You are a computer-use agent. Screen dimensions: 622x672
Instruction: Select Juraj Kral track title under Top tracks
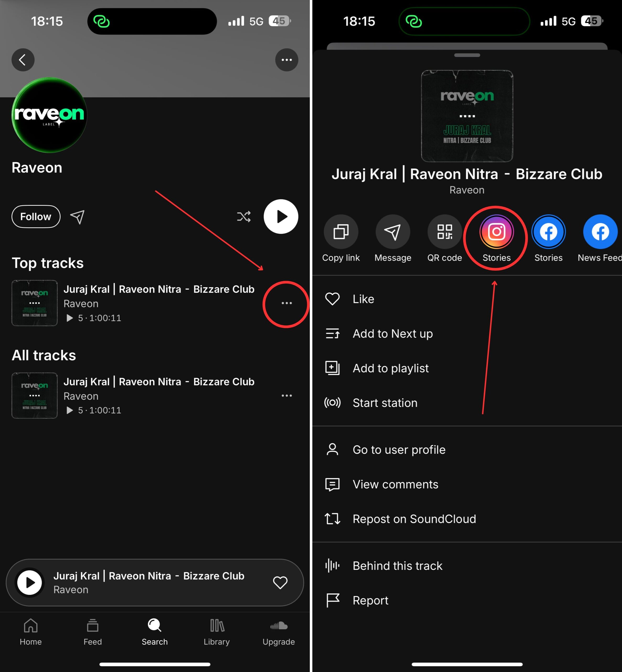(x=159, y=289)
